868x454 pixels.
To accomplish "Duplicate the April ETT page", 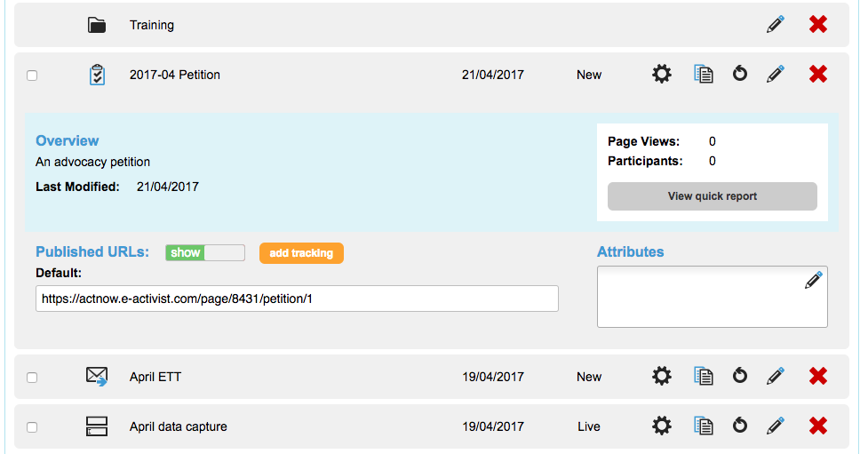I will [703, 377].
